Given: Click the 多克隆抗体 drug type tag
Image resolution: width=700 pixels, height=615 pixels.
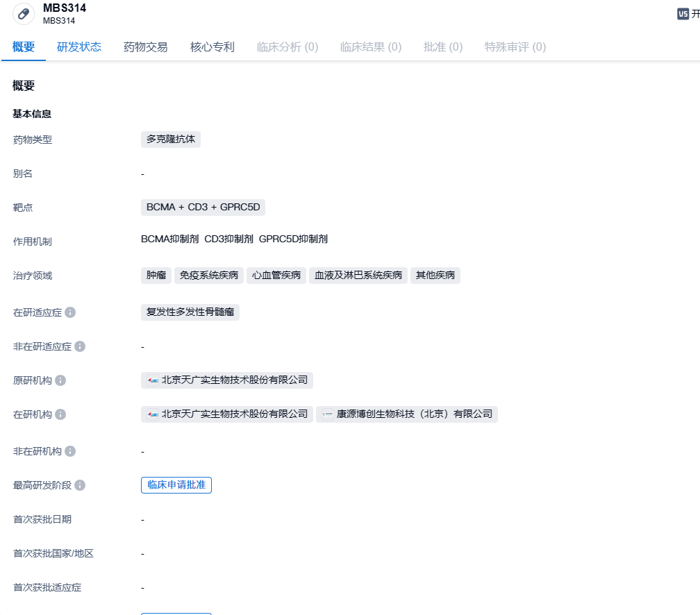Looking at the screenshot, I should (171, 140).
